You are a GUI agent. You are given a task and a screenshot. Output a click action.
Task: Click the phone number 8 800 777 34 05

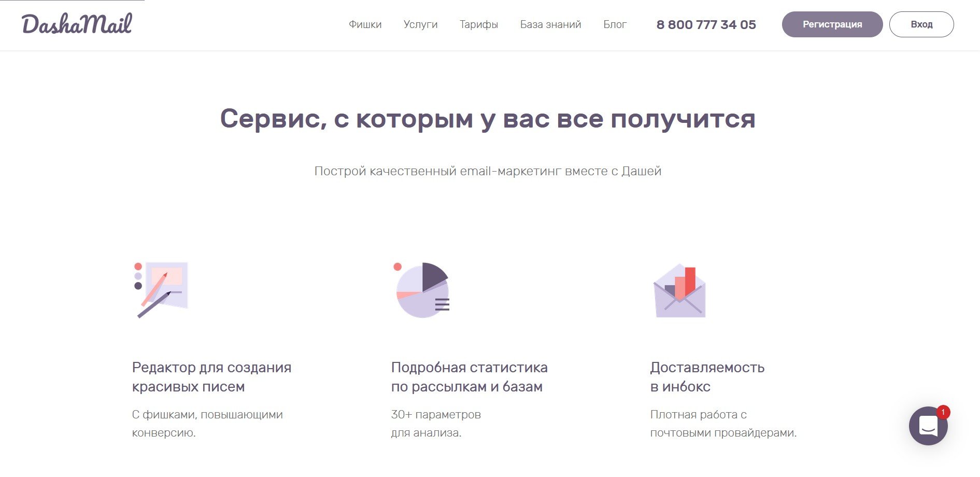click(x=706, y=24)
